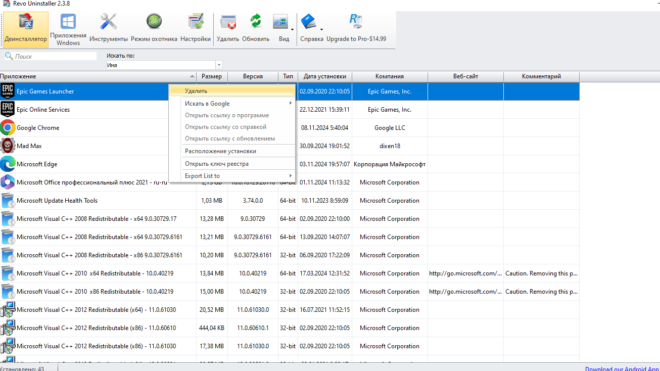Sort by Размер column header
Image resolution: width=660 pixels, height=371 pixels.
212,76
